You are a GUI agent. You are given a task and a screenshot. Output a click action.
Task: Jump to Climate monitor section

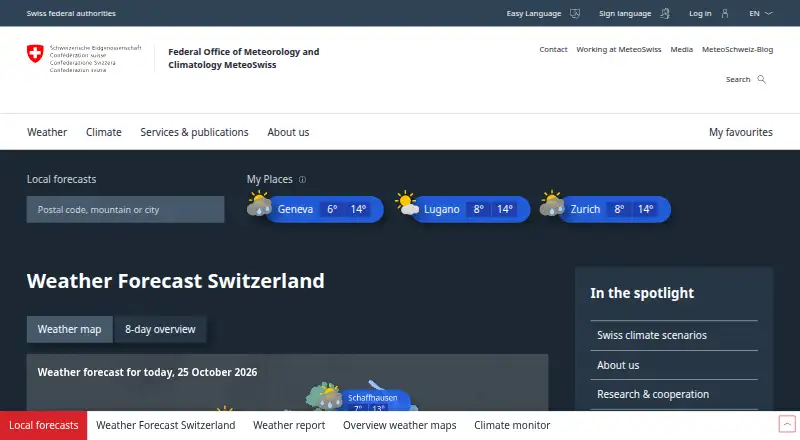click(x=512, y=425)
